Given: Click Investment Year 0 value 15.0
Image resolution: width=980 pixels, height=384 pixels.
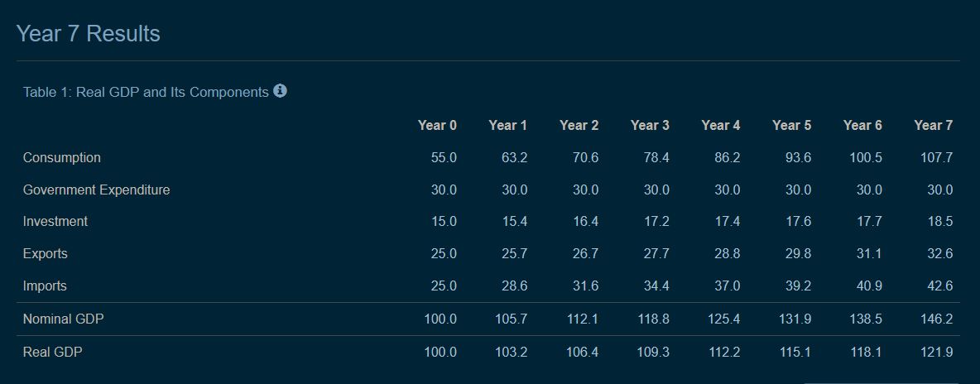Looking at the screenshot, I should [444, 222].
